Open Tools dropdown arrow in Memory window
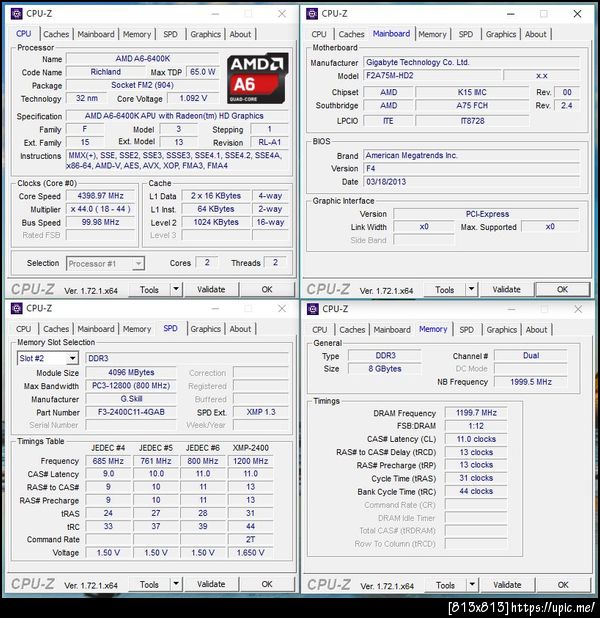The height and width of the screenshot is (618, 600). click(472, 584)
